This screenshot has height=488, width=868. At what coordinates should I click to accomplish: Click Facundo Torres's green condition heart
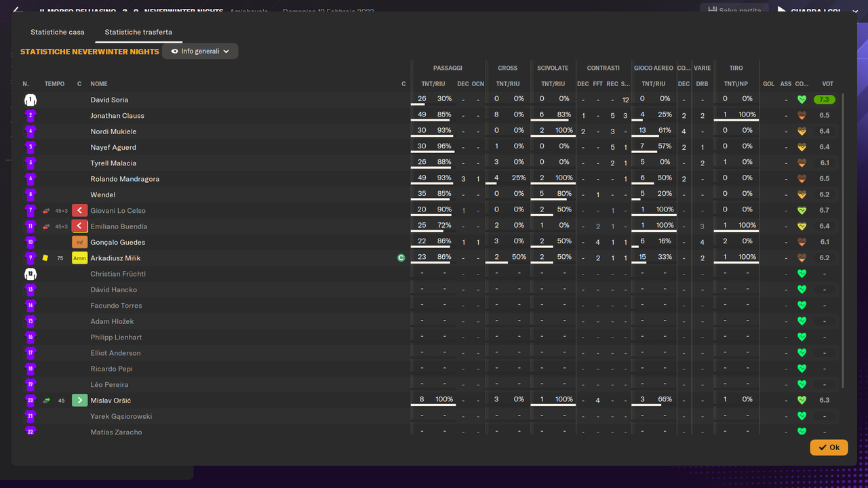(x=802, y=306)
